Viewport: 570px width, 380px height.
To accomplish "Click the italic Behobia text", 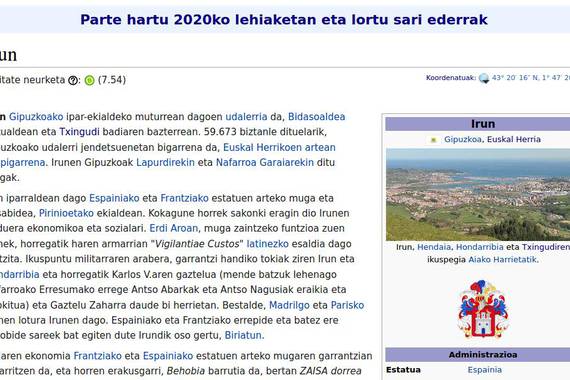I will 186,371.
